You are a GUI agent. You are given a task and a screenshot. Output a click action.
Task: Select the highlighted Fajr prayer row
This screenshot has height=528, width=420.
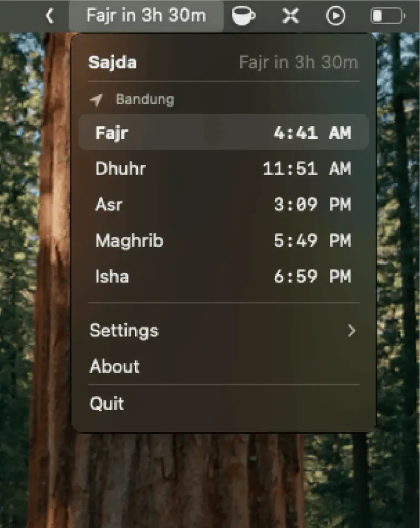(223, 132)
